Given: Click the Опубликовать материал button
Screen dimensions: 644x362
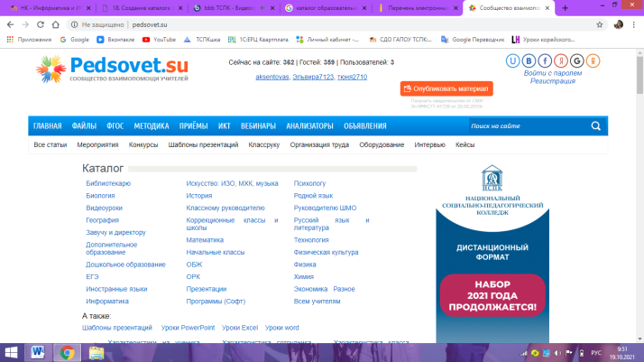Looking at the screenshot, I should 446,88.
